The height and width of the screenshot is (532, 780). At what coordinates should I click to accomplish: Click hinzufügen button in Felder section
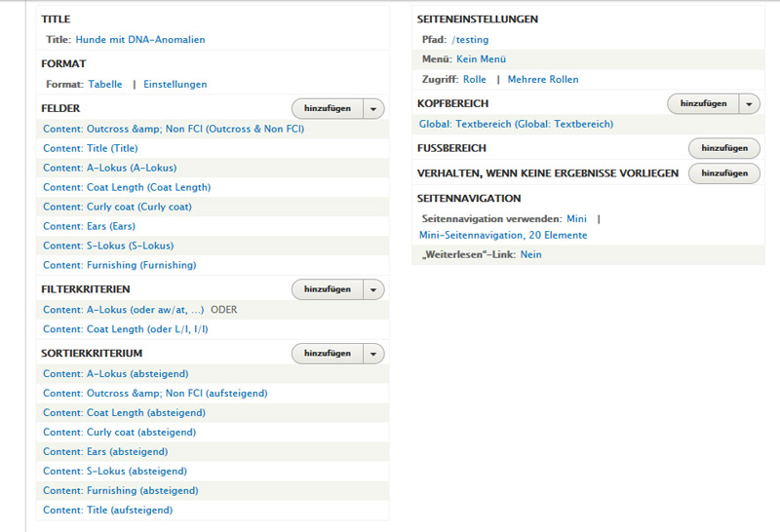click(x=328, y=109)
